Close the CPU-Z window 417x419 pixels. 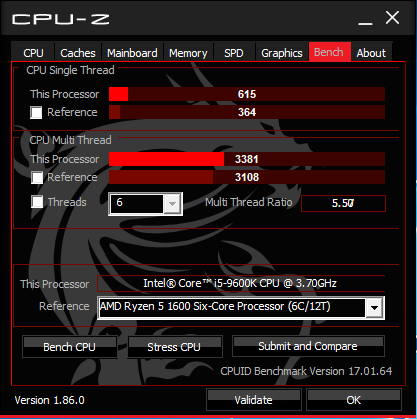point(392,18)
